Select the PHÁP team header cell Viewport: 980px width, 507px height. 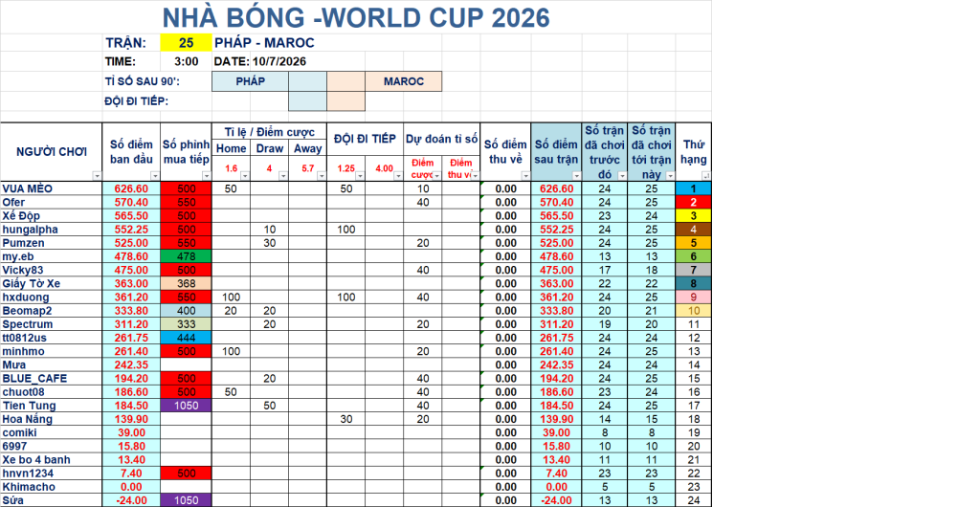(251, 81)
